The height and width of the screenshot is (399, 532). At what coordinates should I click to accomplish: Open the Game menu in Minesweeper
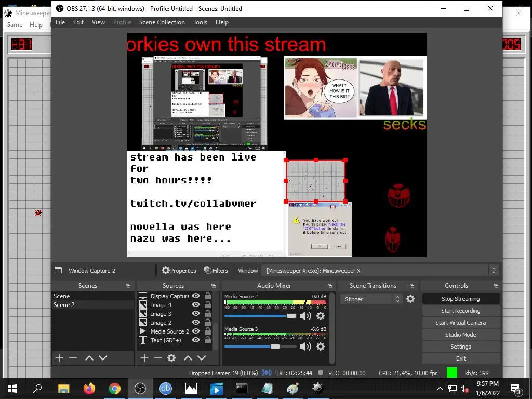coord(14,25)
